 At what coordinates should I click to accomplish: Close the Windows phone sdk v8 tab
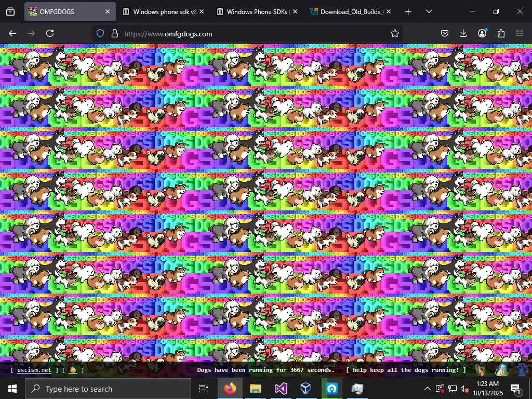point(202,11)
